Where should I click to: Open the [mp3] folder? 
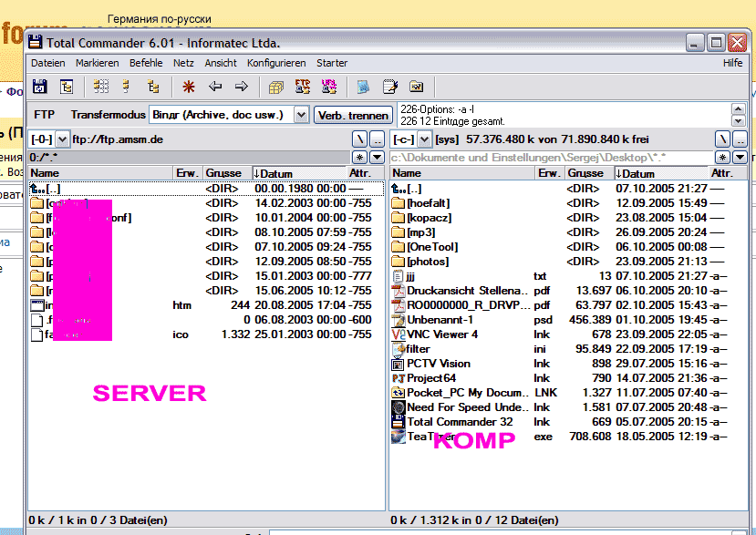coord(559,232)
